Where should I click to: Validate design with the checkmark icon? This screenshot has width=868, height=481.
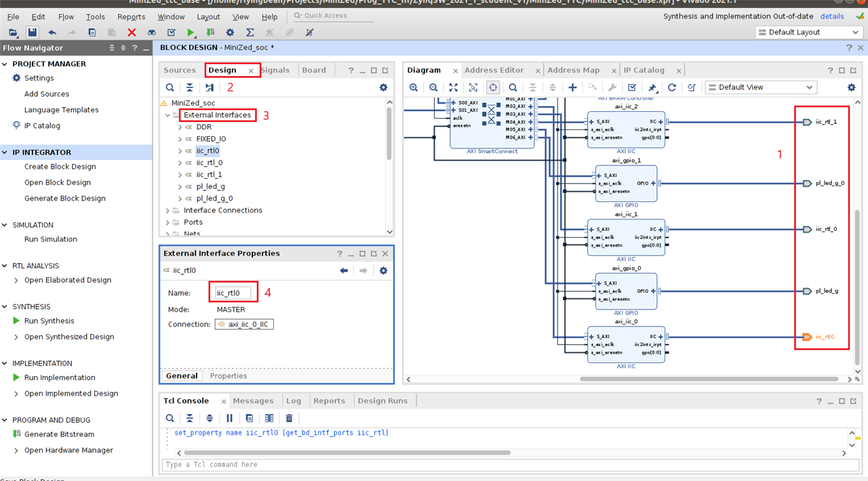tap(632, 87)
